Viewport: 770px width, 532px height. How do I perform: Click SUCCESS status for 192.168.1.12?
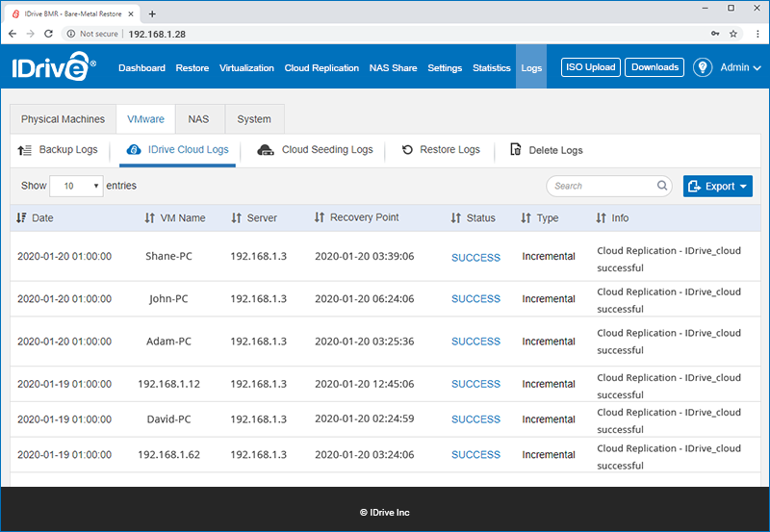[475, 384]
